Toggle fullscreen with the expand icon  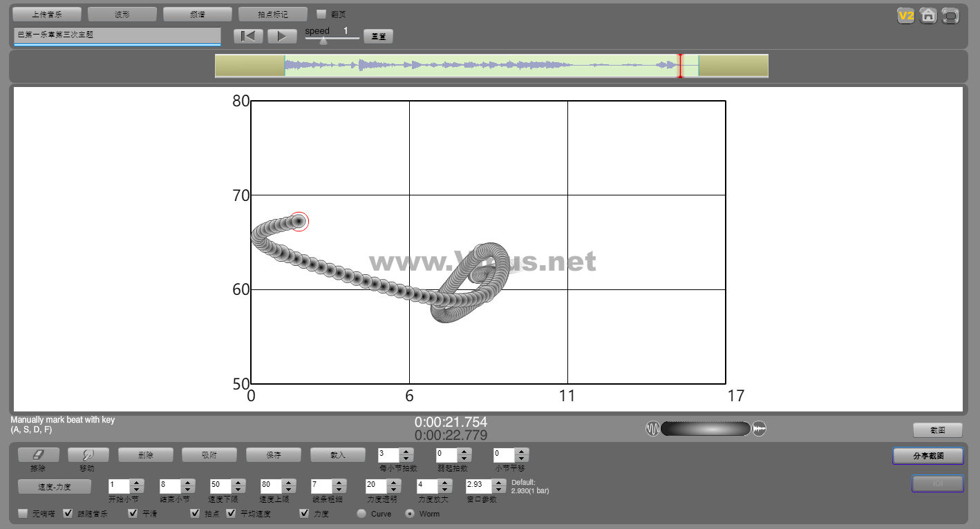click(951, 15)
